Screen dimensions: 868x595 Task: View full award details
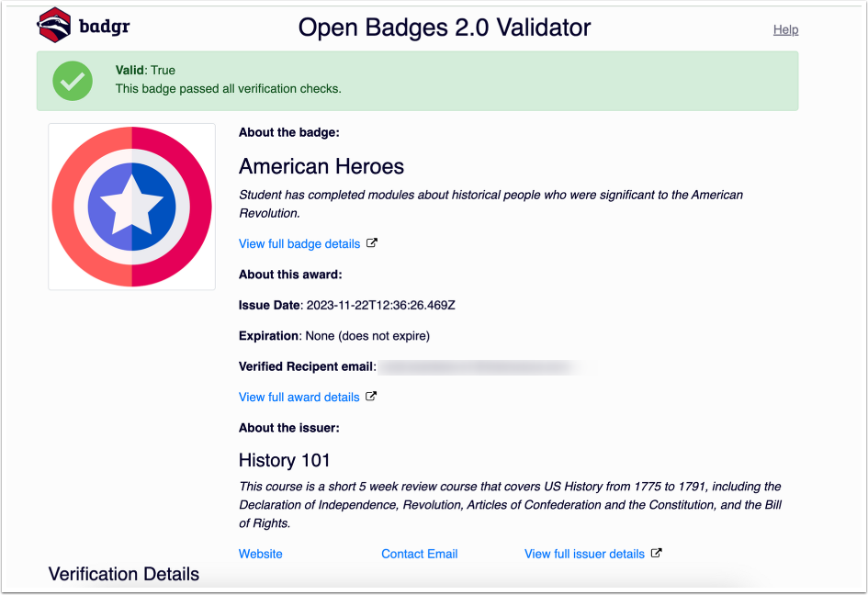[299, 397]
